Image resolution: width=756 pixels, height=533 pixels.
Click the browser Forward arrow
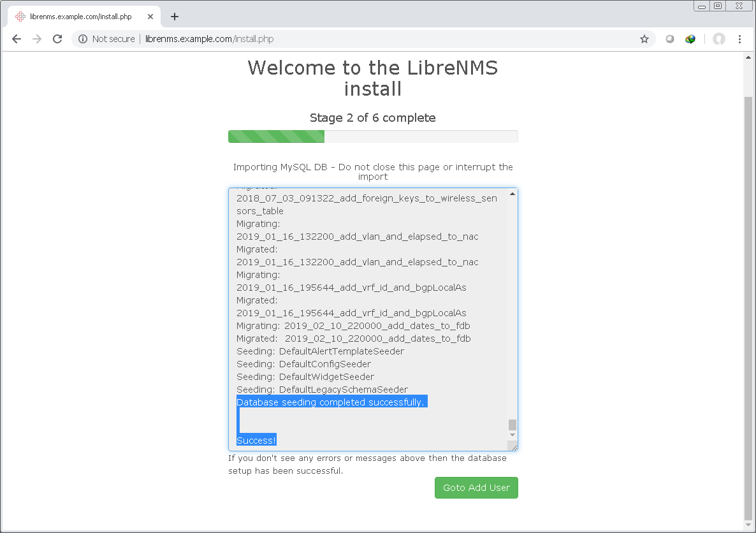(x=36, y=39)
